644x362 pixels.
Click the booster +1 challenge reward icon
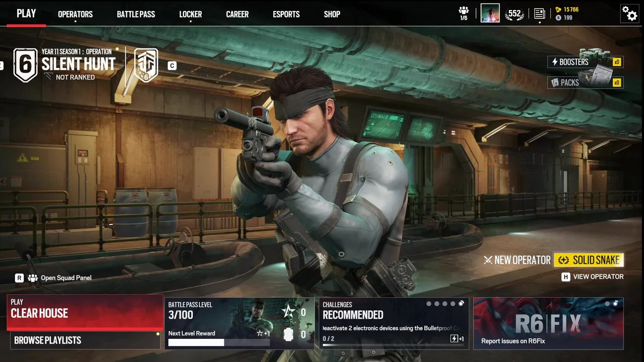click(457, 339)
